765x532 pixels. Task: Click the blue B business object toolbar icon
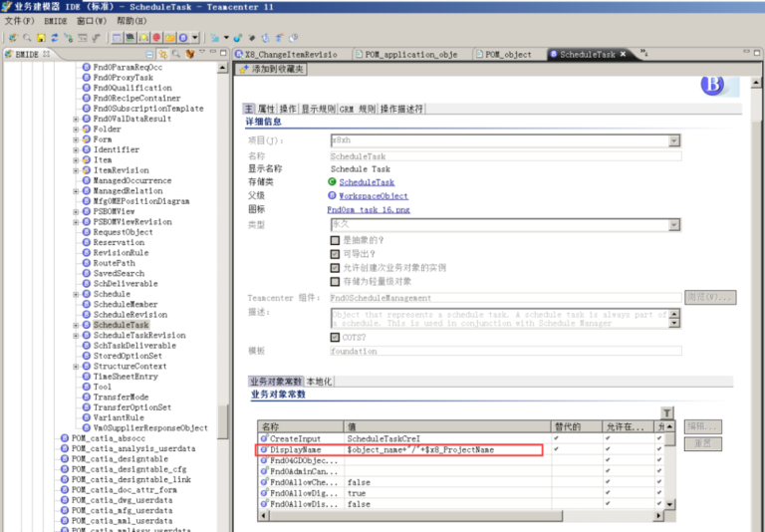[183, 38]
